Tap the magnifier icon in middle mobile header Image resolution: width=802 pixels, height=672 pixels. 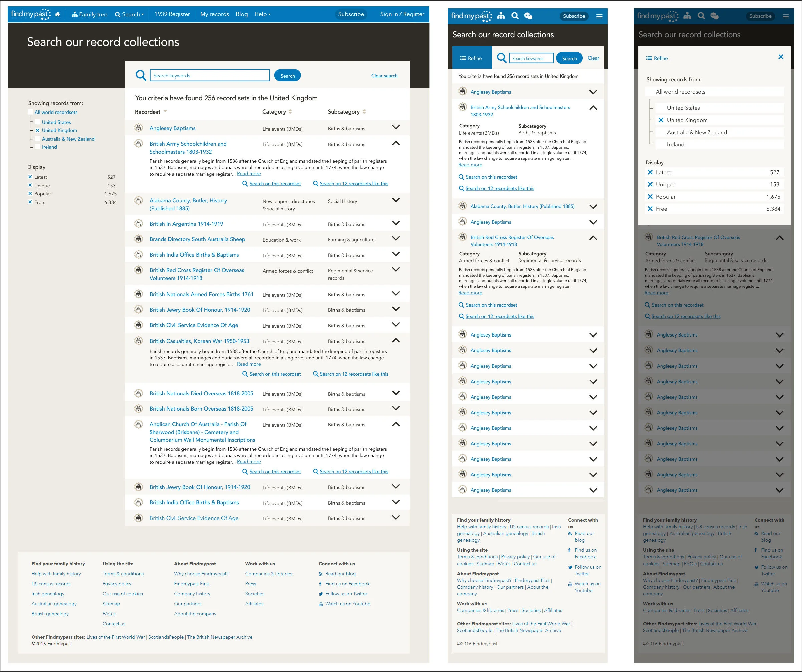click(515, 16)
